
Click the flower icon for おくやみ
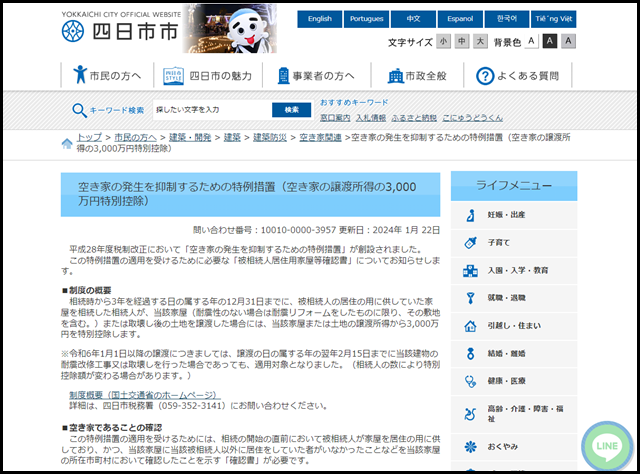tap(470, 447)
